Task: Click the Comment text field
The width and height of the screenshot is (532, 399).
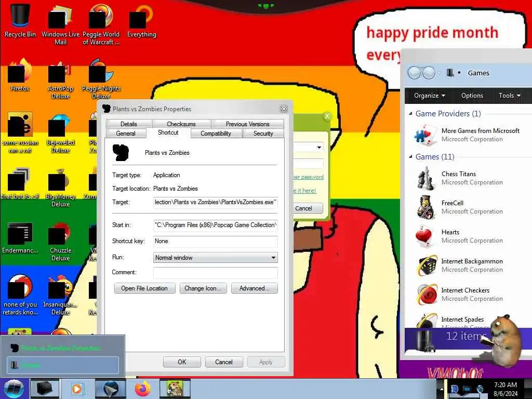Action: pos(216,272)
